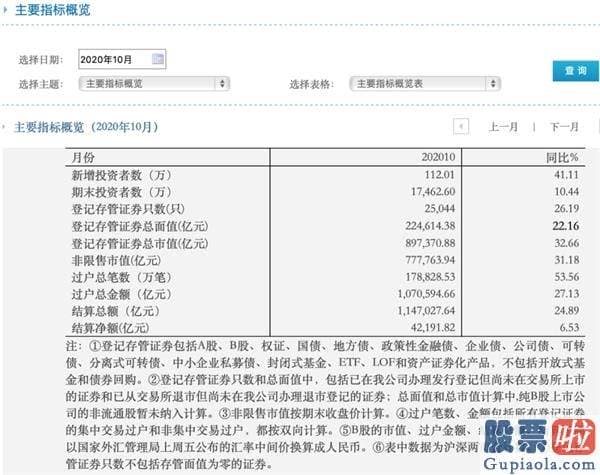This screenshot has width=600, height=475.
Task: Click the year-on-year value 27.13
Action: [567, 294]
